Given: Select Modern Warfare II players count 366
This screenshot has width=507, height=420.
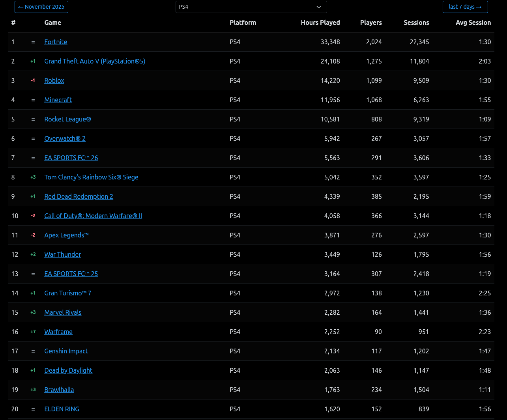Looking at the screenshot, I should pyautogui.click(x=376, y=216).
